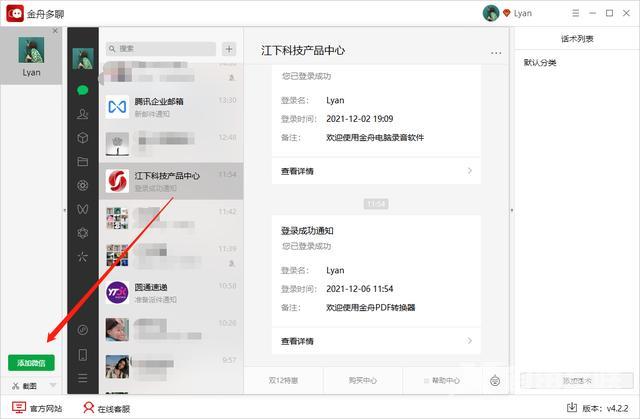Open the chat with the 10:26 timestamp
The width and height of the screenshot is (640, 419).
point(171,330)
